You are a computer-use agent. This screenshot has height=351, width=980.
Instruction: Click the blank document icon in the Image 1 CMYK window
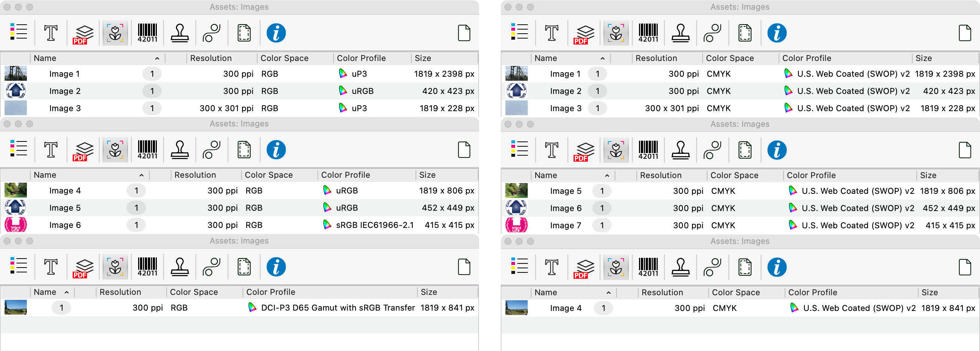(x=965, y=33)
